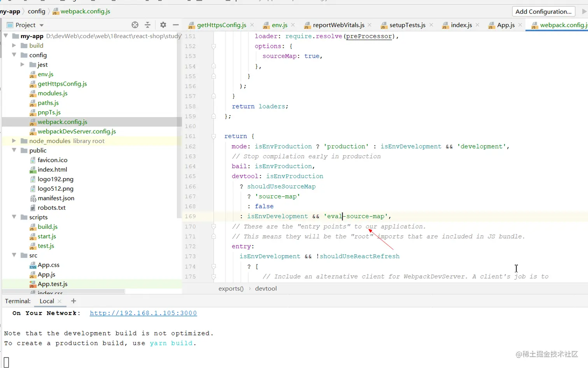The image size is (588, 368).
Task: Close the App.js editor tab
Action: click(520, 25)
